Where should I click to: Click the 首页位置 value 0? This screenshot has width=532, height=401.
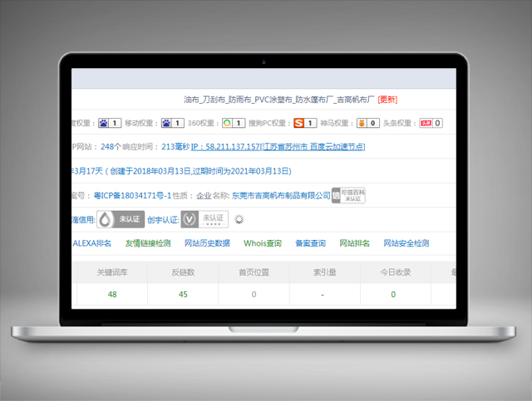click(254, 294)
